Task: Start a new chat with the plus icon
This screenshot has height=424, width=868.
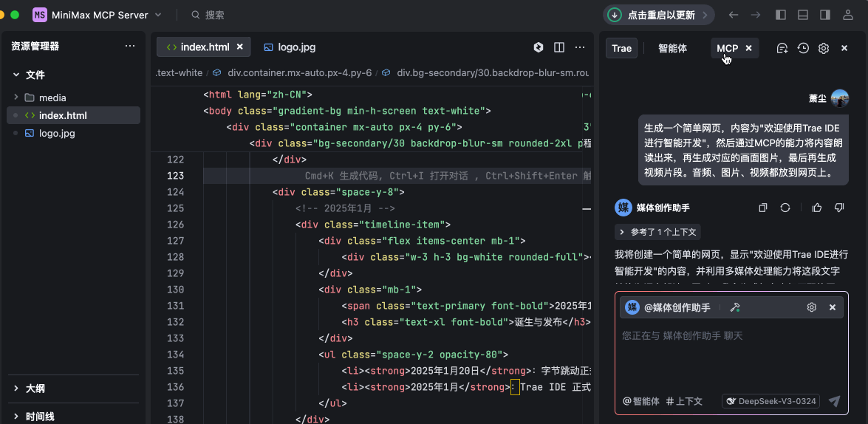Action: click(782, 48)
